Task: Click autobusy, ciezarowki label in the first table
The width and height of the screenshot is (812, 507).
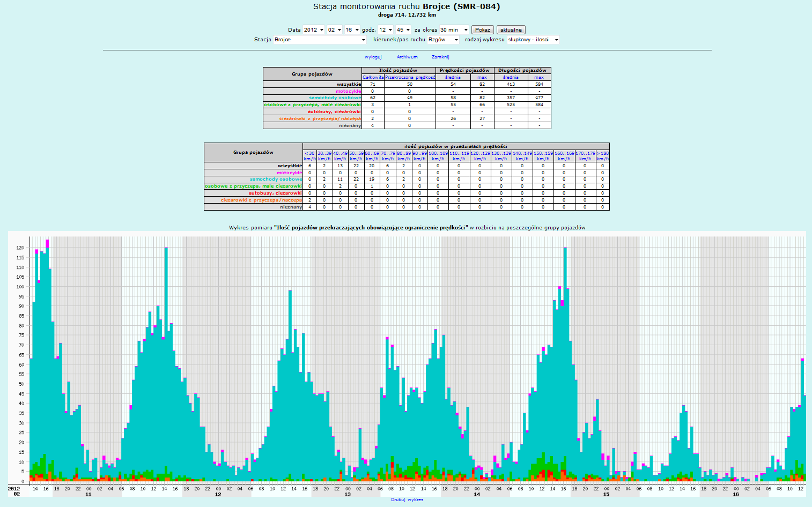Action: pyautogui.click(x=334, y=111)
